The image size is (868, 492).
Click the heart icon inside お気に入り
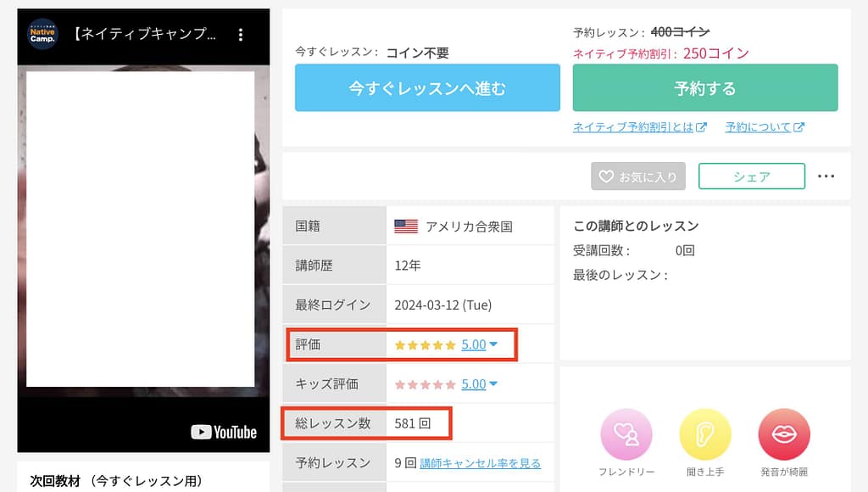[x=608, y=176]
